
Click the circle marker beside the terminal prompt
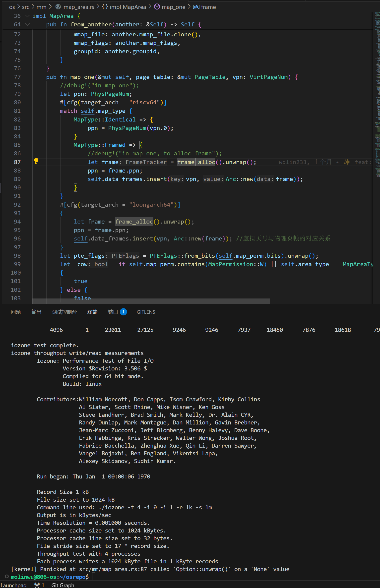[7, 577]
